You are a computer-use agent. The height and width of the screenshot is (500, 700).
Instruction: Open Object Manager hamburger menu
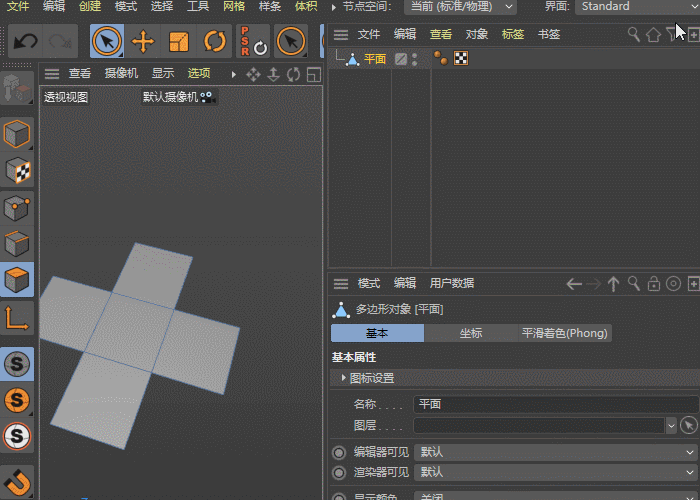341,34
